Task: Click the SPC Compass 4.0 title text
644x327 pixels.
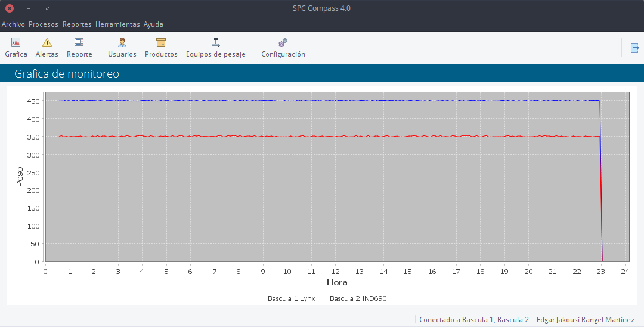Action: click(321, 8)
